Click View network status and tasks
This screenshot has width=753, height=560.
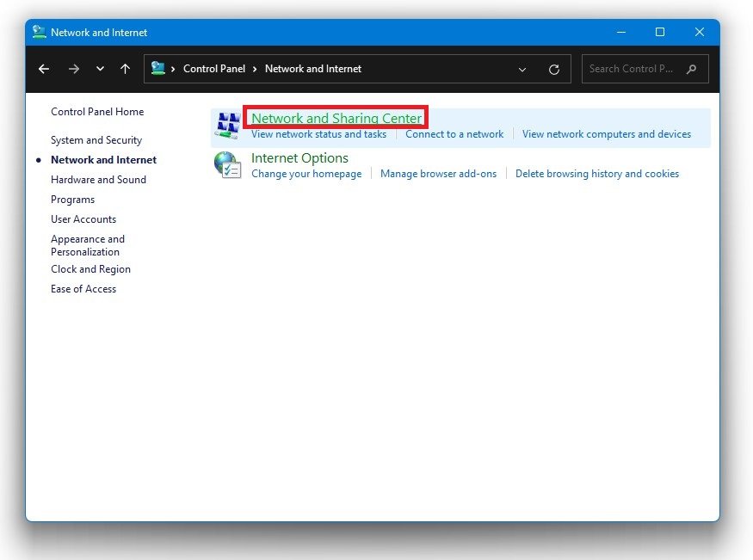[x=318, y=134]
